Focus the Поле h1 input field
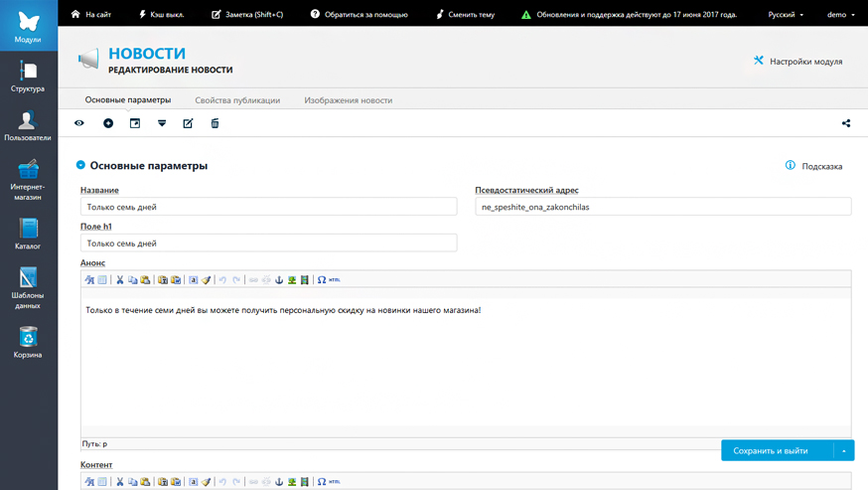 (268, 244)
